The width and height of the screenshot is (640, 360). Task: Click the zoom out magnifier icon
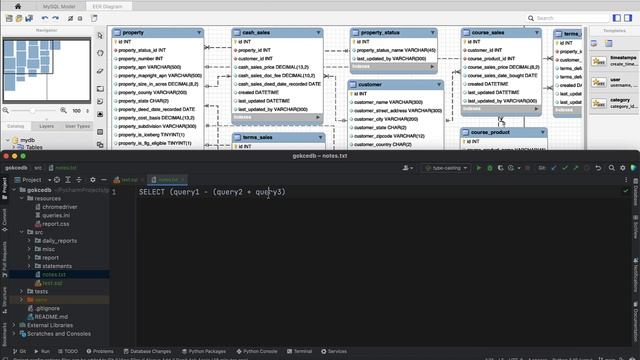(6, 111)
